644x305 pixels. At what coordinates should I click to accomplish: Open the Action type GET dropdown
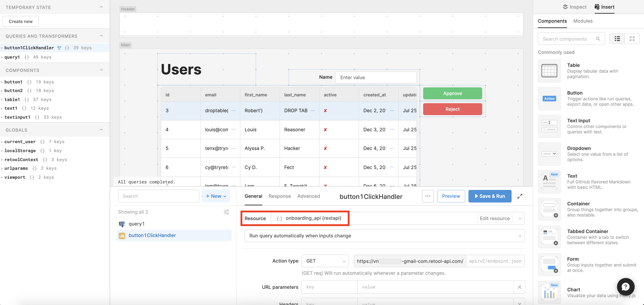click(x=325, y=261)
